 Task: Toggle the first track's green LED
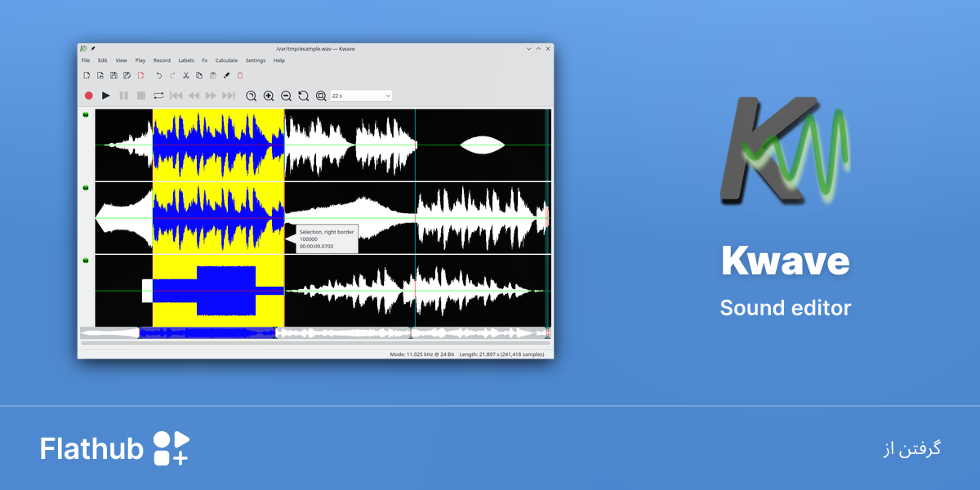click(x=86, y=114)
